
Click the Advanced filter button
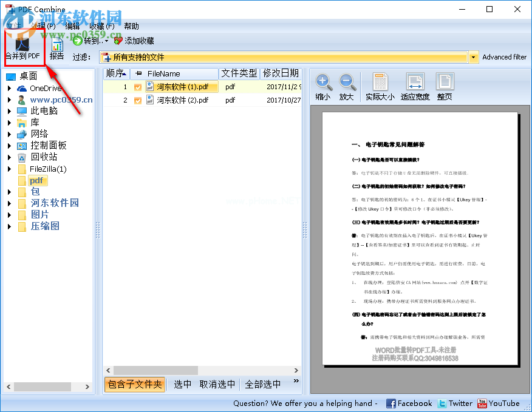click(505, 56)
